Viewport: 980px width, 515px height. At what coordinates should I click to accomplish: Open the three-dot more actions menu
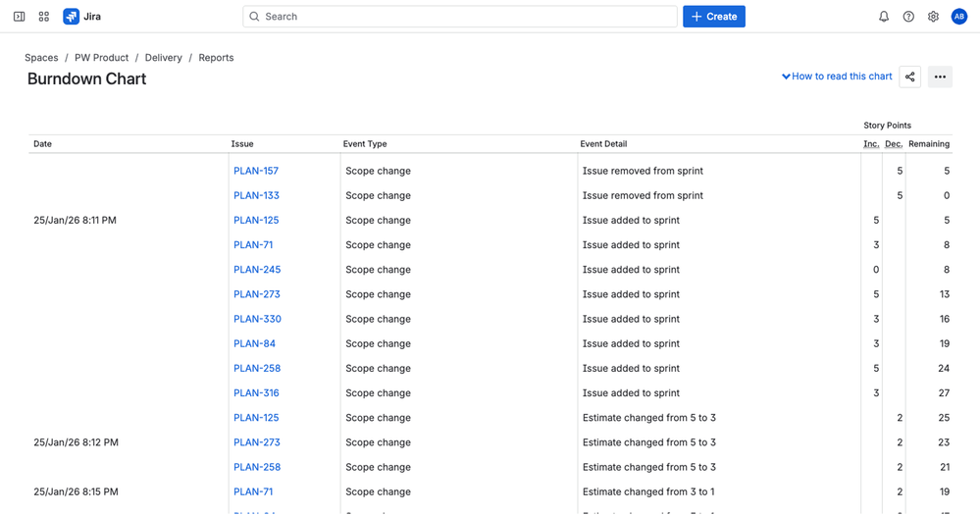(940, 77)
